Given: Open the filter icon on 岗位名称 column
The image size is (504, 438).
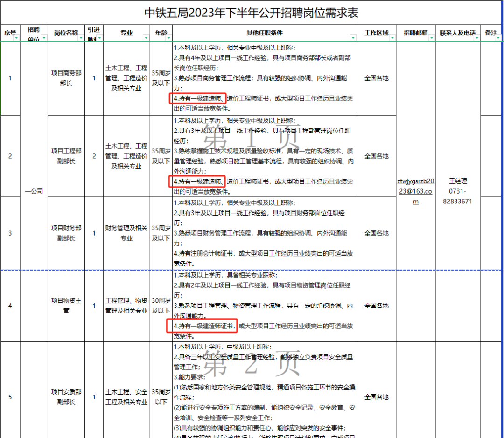Looking at the screenshot, I should (81, 37).
